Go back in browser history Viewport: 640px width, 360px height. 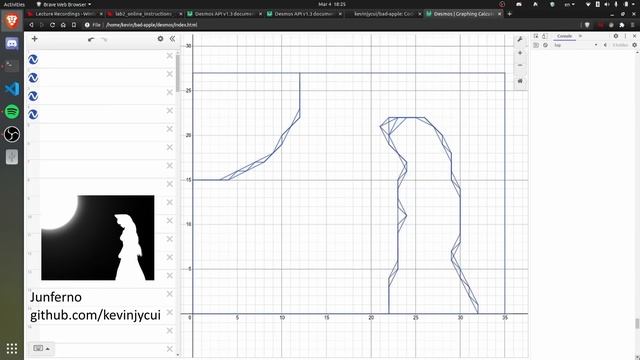click(x=31, y=25)
